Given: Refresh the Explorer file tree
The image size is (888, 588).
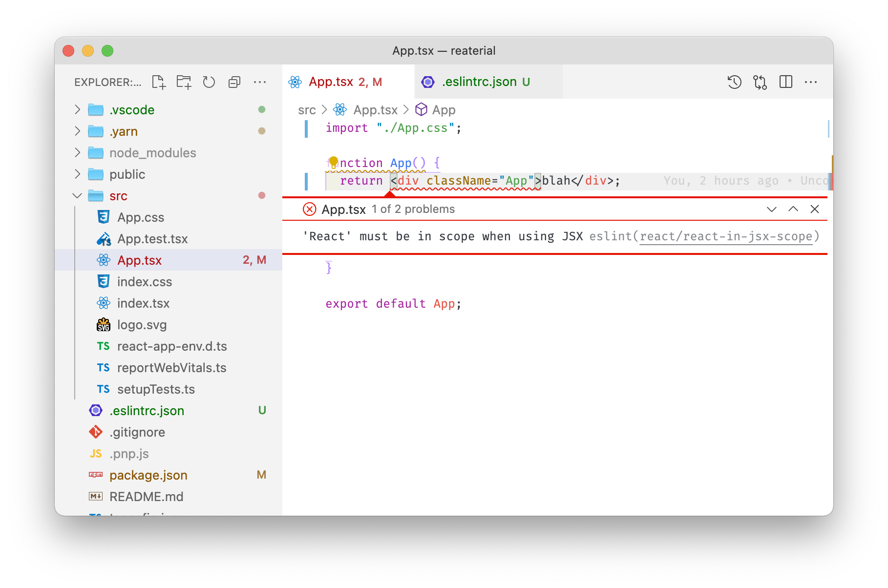Looking at the screenshot, I should click(209, 82).
